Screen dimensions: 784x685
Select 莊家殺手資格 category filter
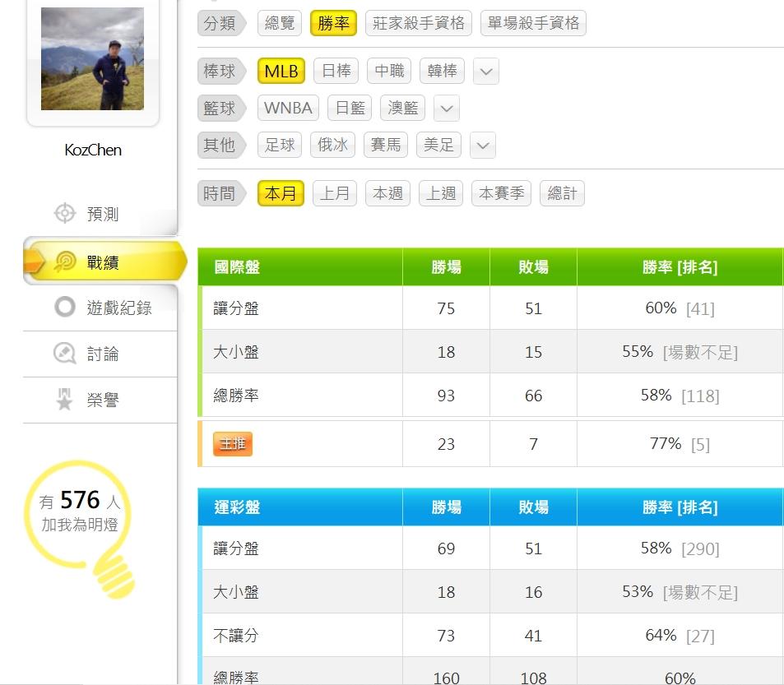click(419, 23)
